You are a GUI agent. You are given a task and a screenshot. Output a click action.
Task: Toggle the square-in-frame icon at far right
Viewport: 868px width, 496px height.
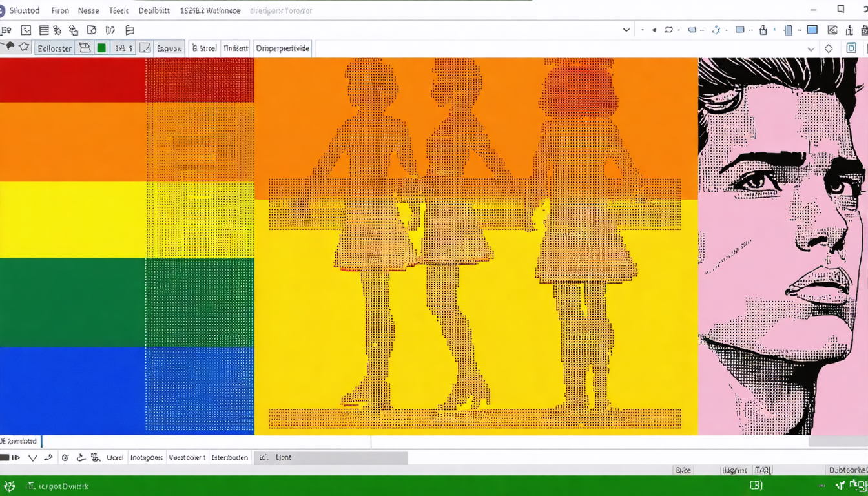tap(851, 48)
